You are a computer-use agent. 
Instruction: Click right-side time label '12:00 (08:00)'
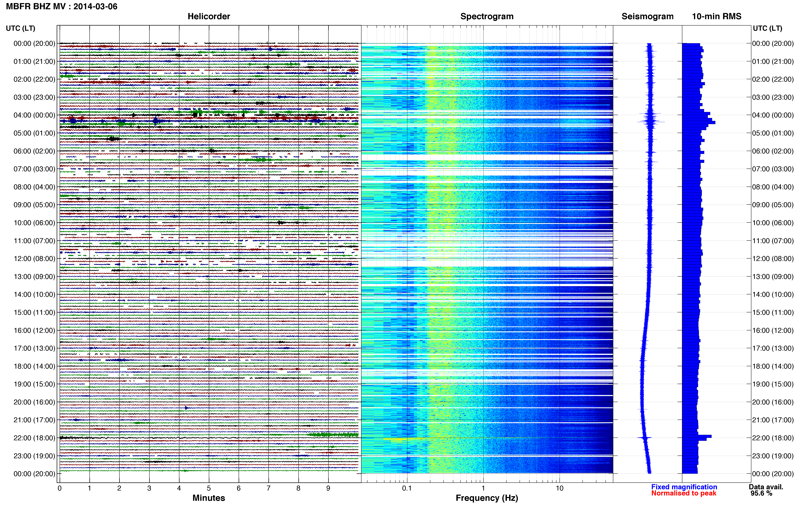pyautogui.click(x=773, y=259)
